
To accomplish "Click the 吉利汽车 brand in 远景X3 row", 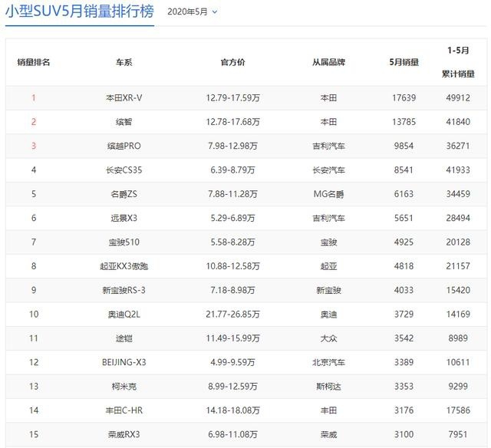I will pyautogui.click(x=328, y=218).
